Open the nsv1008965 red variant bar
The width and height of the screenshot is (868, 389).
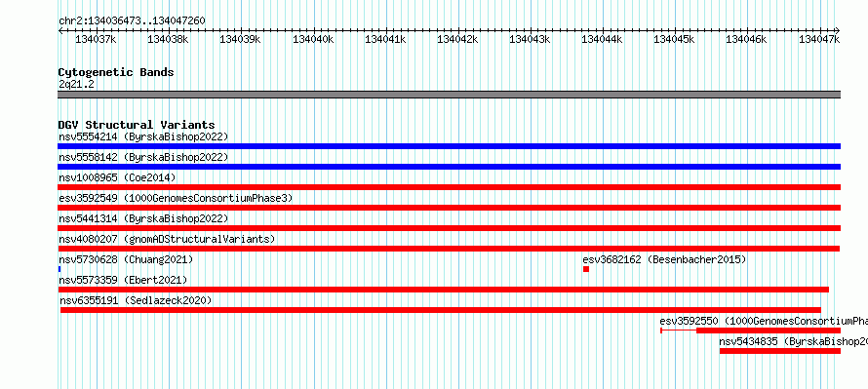[449, 187]
